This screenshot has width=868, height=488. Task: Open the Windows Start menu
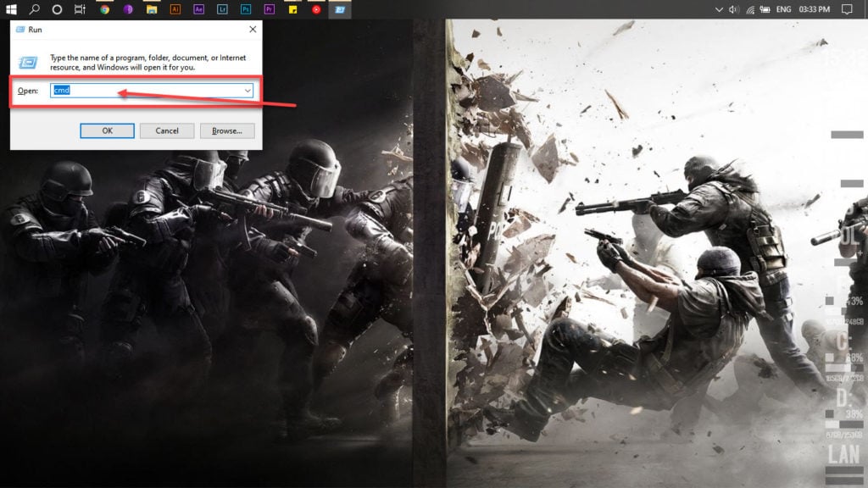[11, 9]
